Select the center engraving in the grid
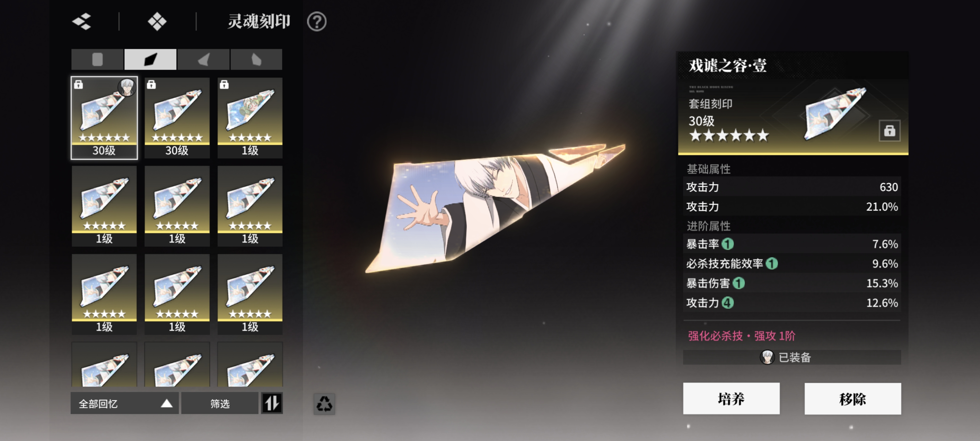The height and width of the screenshot is (441, 980). [177, 206]
